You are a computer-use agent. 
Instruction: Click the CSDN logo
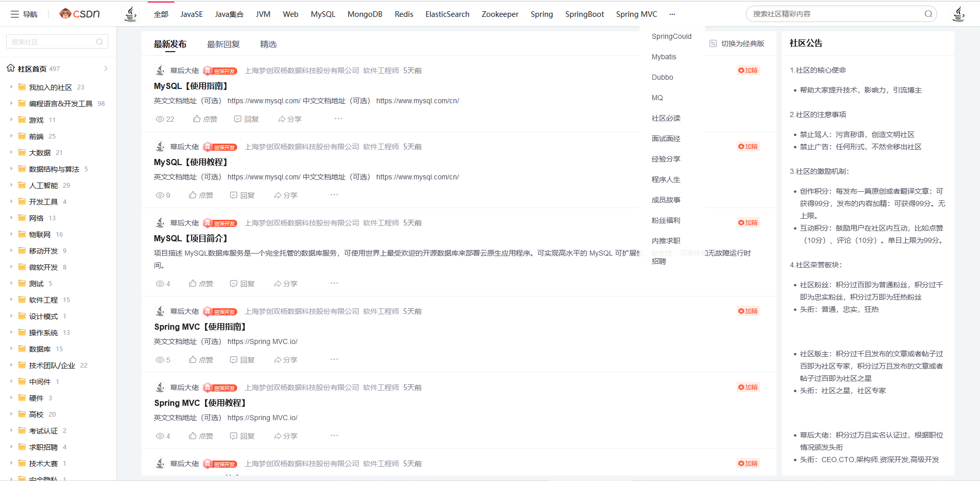click(x=79, y=14)
